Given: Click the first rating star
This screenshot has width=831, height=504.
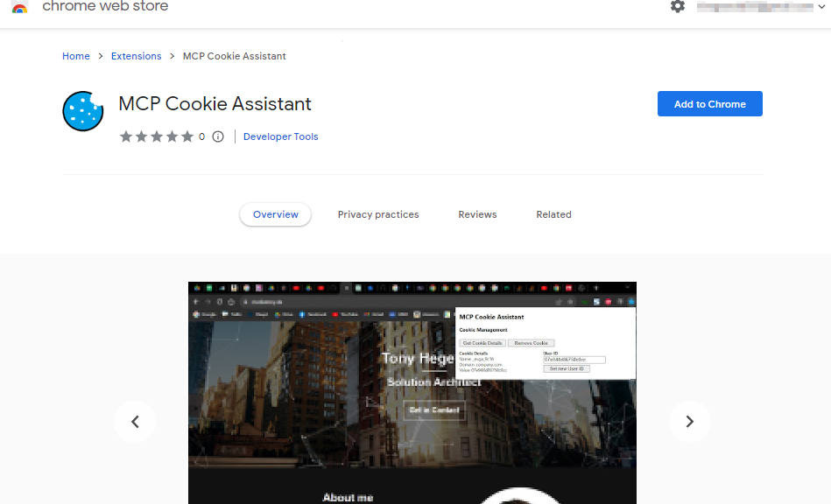Looking at the screenshot, I should [125, 136].
